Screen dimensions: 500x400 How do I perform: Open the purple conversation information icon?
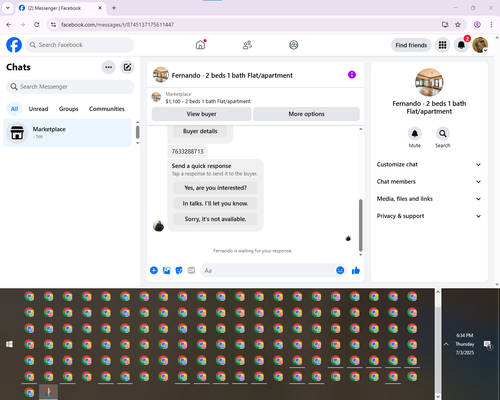[352, 75]
